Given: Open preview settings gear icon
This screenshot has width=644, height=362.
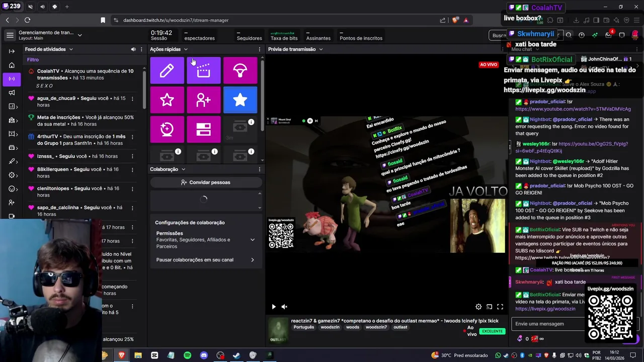Looking at the screenshot, I should coord(478,307).
